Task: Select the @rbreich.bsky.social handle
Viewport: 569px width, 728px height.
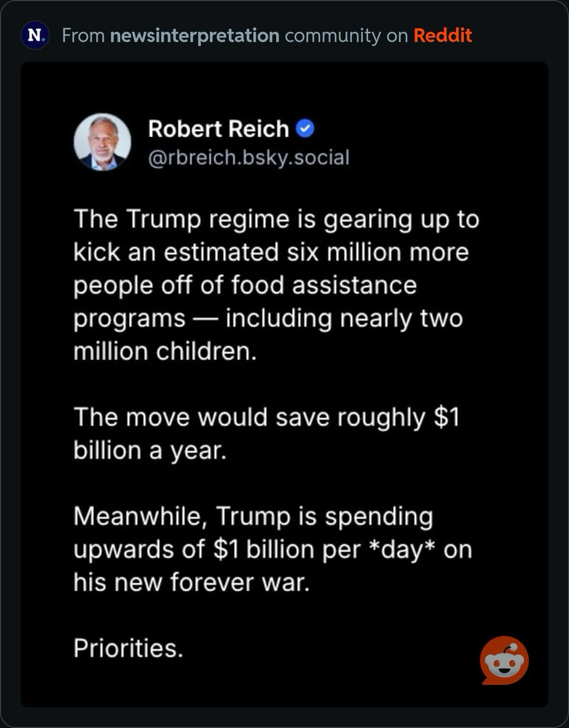Action: (x=248, y=158)
